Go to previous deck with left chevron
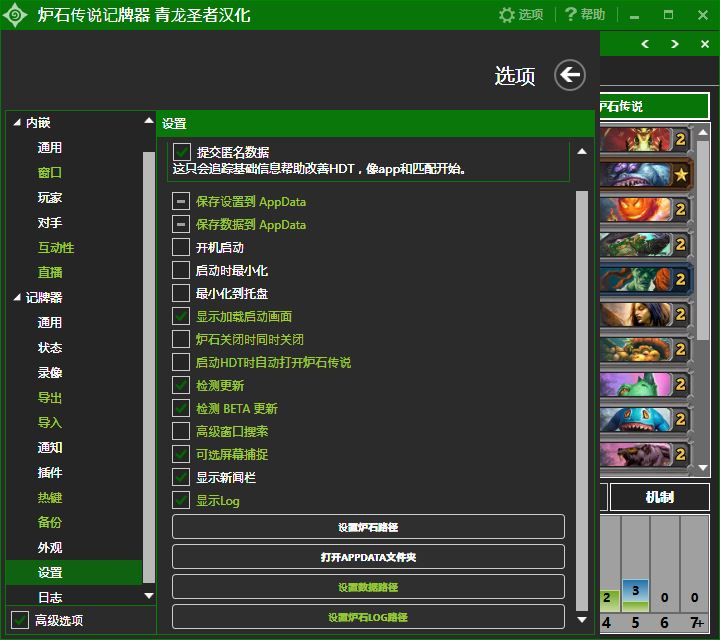Screen dimensions: 720x640 (x=645, y=44)
